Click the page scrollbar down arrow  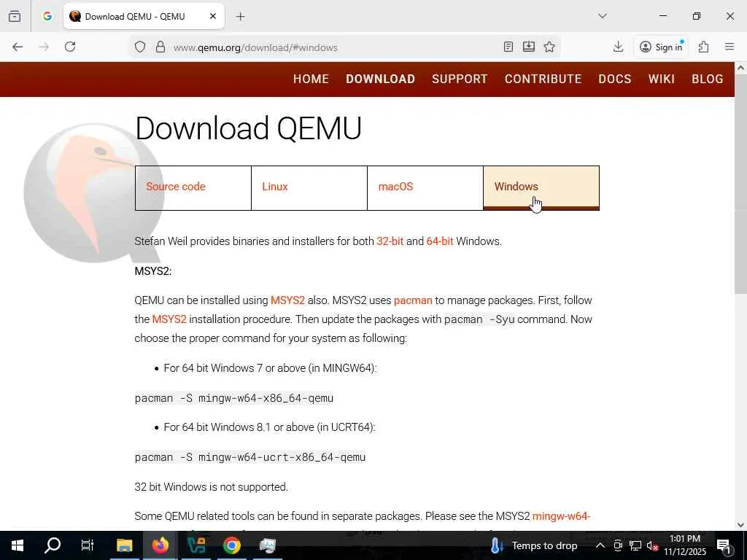point(741,525)
